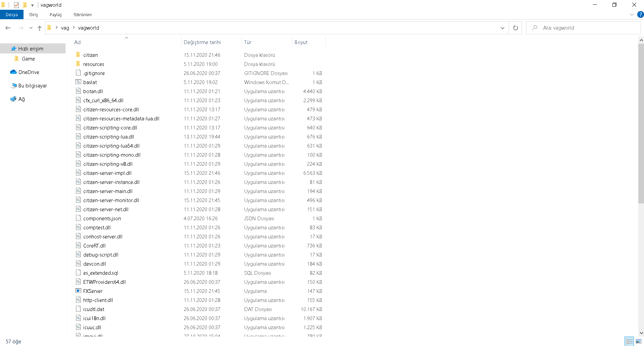The image size is (644, 346).
Task: Switch to the Giriş tab
Action: point(34,14)
